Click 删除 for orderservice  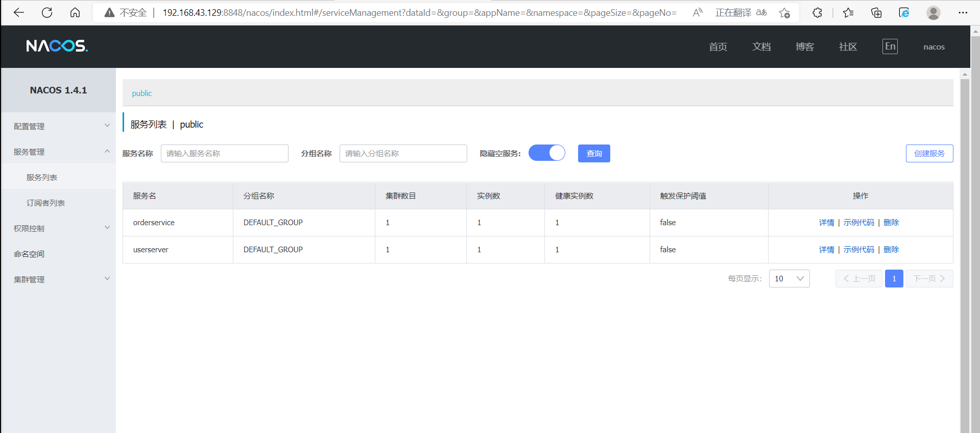pyautogui.click(x=891, y=223)
